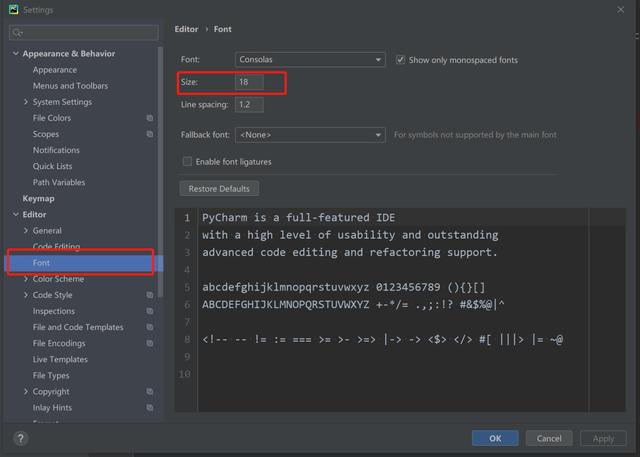This screenshot has height=457, width=640.
Task: Click preview line starting "abcdefghijklmnopqrstuvwxyz"
Action: click(344, 287)
